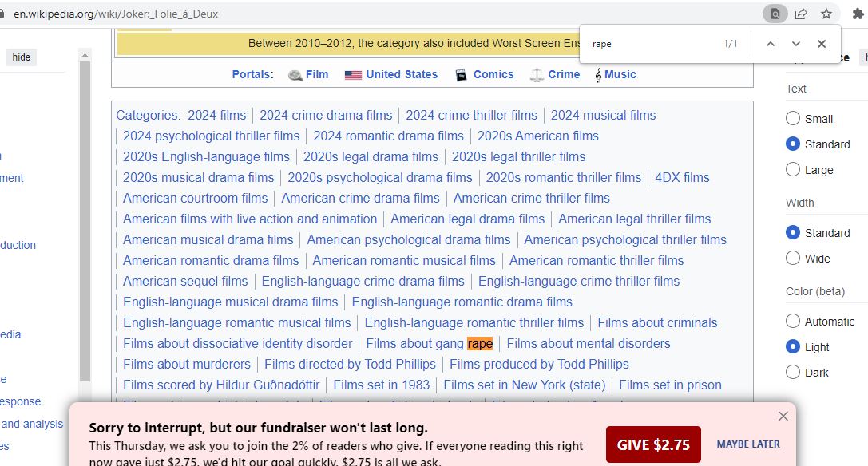Select Standard width option
This screenshot has width=868, height=466.
(x=793, y=232)
